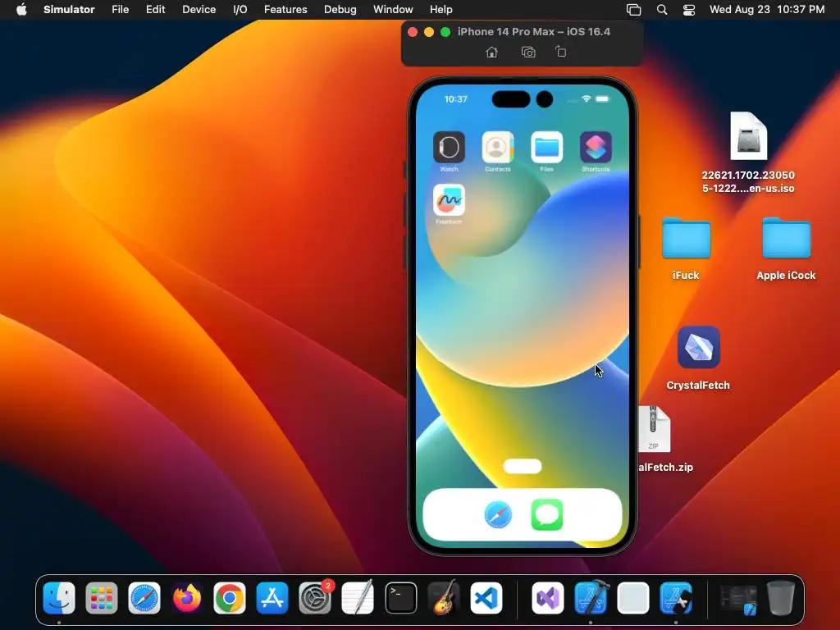The height and width of the screenshot is (630, 840).
Task: Select the CrystalFetch app on desktop
Action: (x=698, y=347)
